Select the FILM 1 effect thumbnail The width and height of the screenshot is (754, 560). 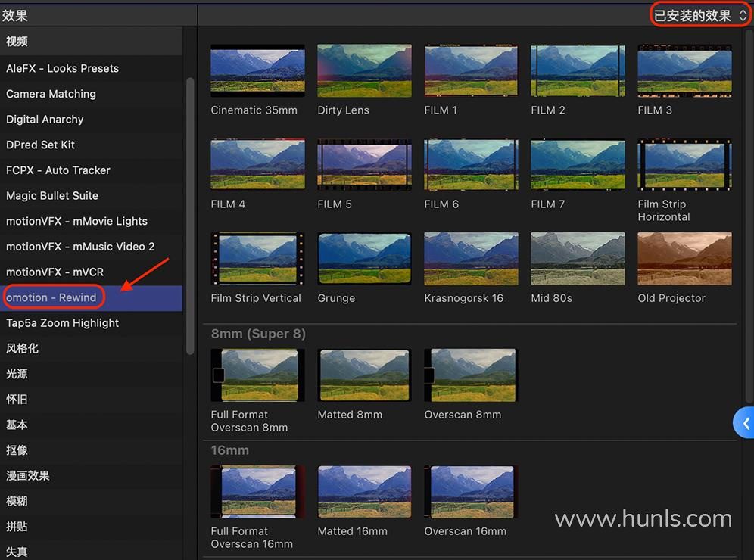tap(471, 70)
